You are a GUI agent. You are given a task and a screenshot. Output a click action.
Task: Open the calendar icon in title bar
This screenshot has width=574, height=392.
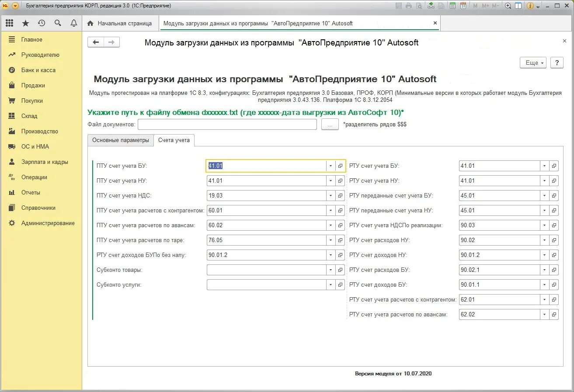(463, 6)
